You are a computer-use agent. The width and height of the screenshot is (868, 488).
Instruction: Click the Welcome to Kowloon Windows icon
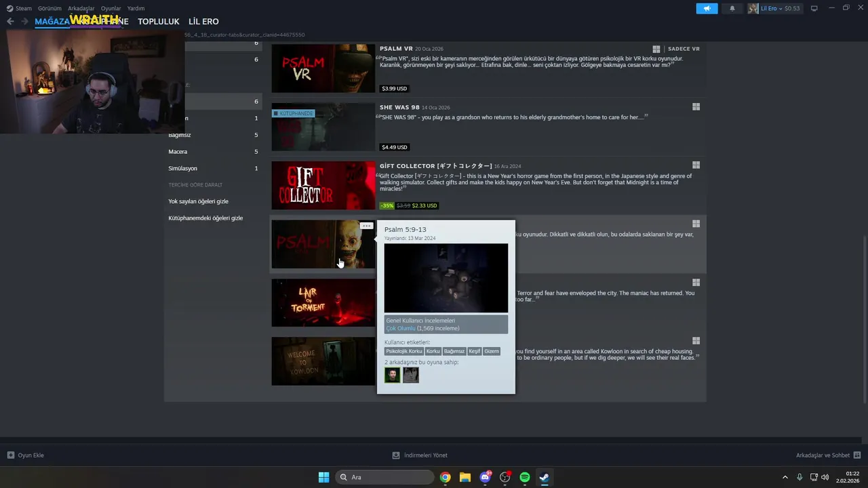pos(696,341)
